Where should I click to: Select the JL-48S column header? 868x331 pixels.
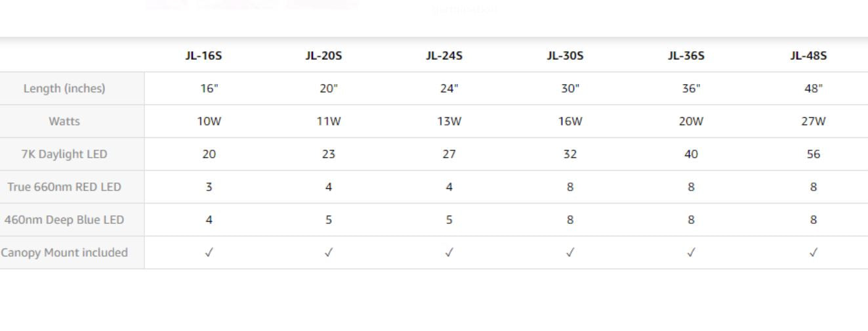[808, 56]
